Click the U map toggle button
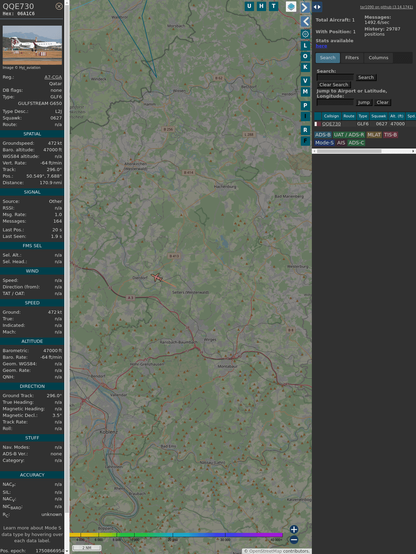This screenshot has width=416, height=554. click(249, 6)
